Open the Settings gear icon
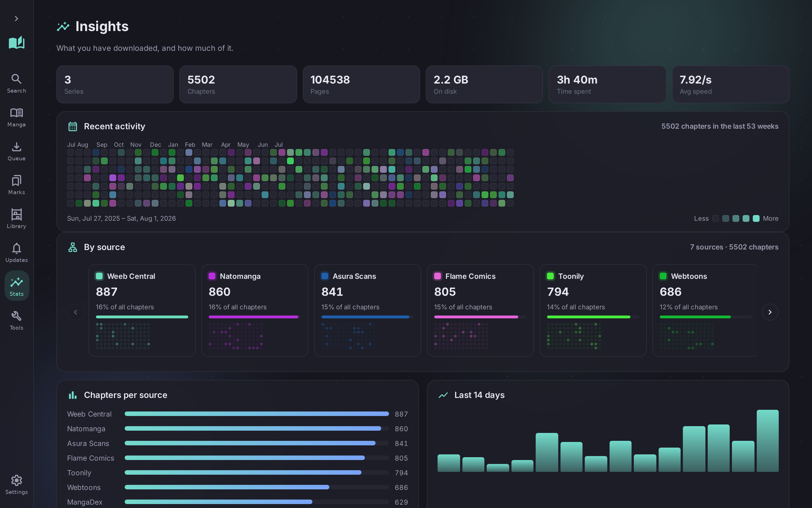This screenshot has width=812, height=508. pyautogui.click(x=16, y=480)
